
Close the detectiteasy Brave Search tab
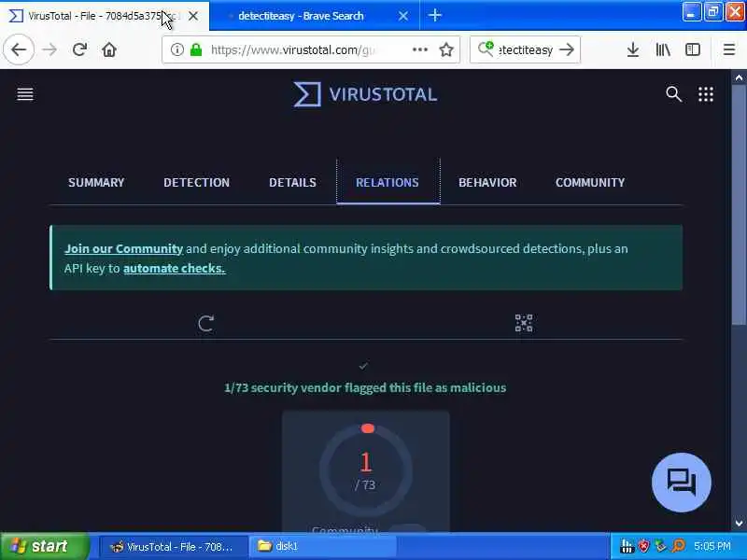coord(403,16)
